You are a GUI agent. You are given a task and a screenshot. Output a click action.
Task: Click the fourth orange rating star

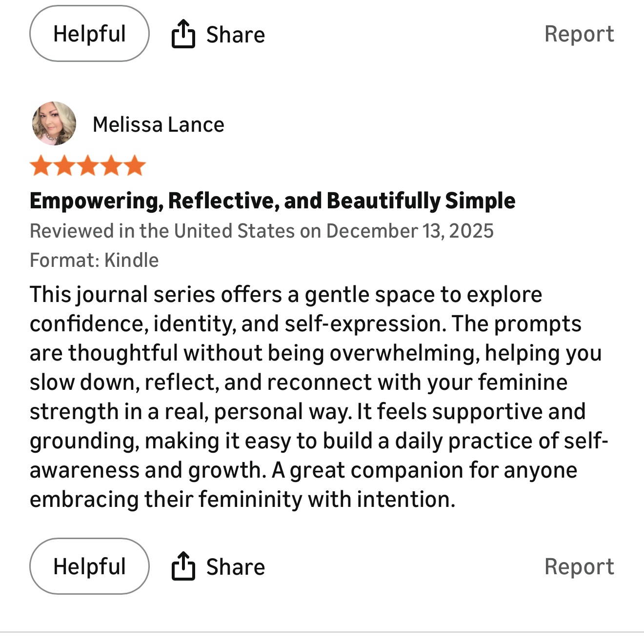pyautogui.click(x=111, y=166)
